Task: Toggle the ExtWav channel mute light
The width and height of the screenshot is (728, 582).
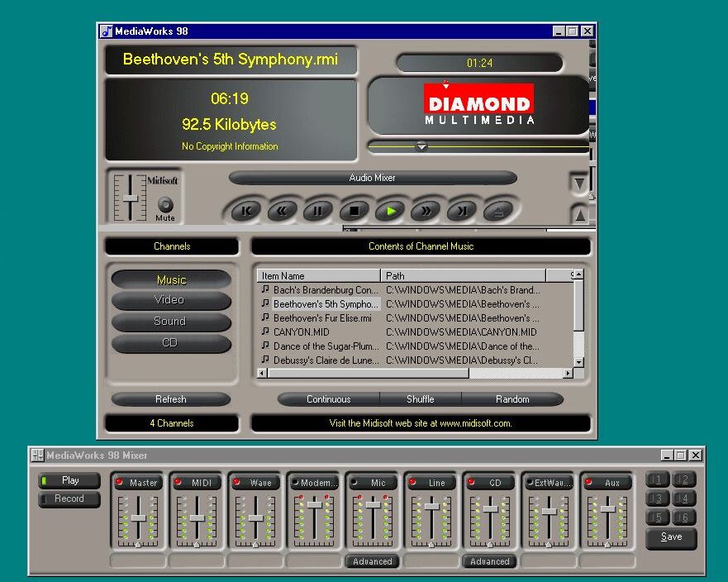Action: [530, 482]
